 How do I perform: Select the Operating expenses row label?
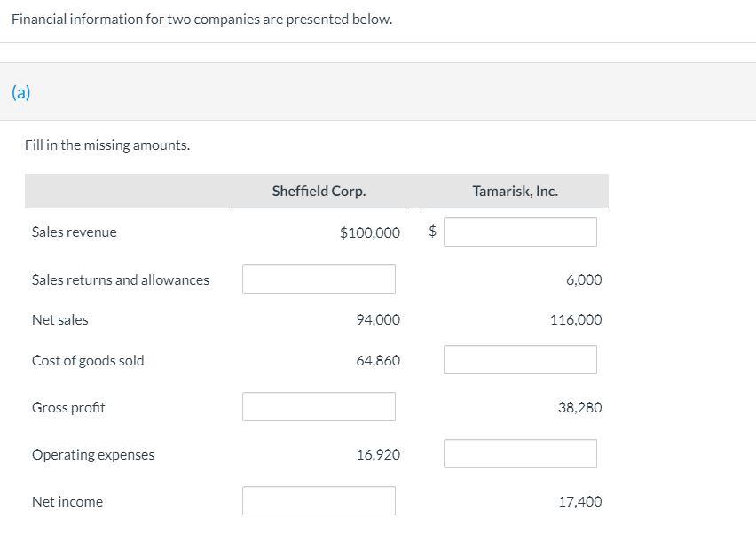click(x=93, y=455)
